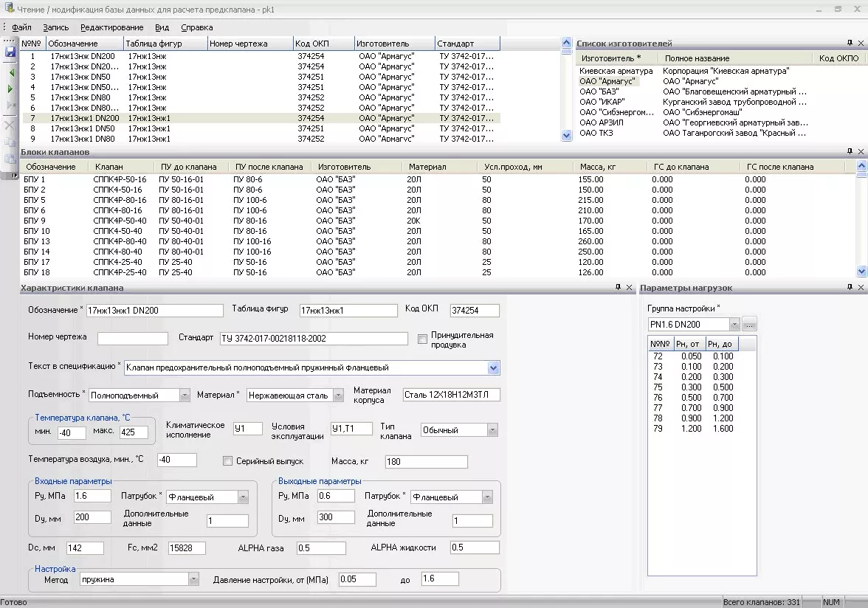Open the Группа настройки PN1.6 DN200 dropdown
This screenshot has height=608, width=868.
point(734,325)
